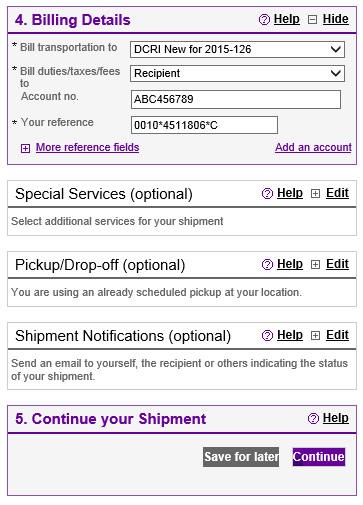363x505 pixels.
Task: Click the Billing Details help question-mark icon
Action: (x=264, y=20)
